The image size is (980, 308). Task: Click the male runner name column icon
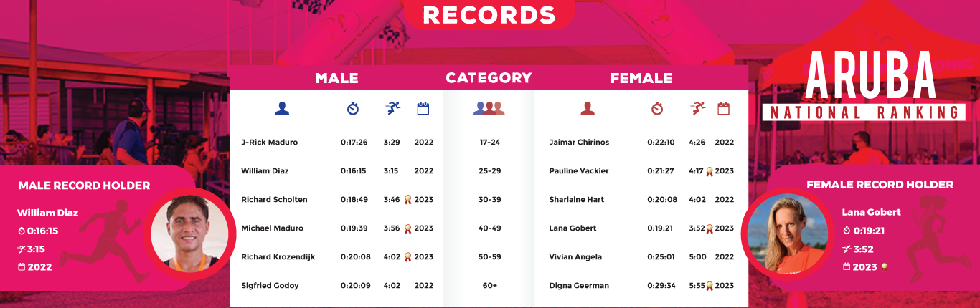coord(282,108)
